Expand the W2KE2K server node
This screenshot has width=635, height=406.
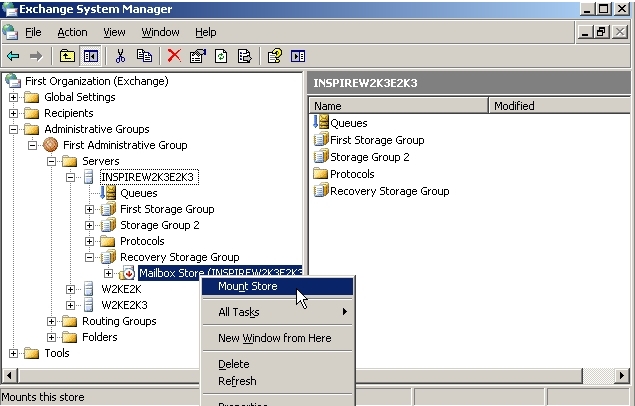point(70,289)
